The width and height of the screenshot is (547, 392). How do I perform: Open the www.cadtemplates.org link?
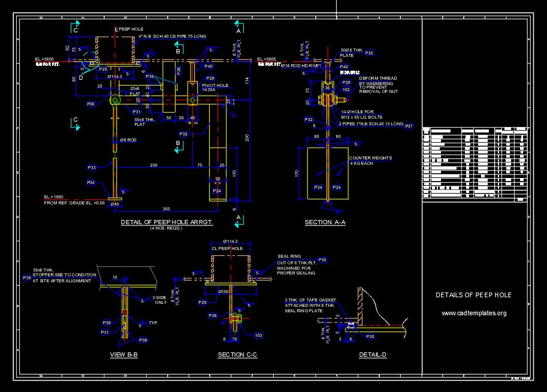[x=473, y=312]
